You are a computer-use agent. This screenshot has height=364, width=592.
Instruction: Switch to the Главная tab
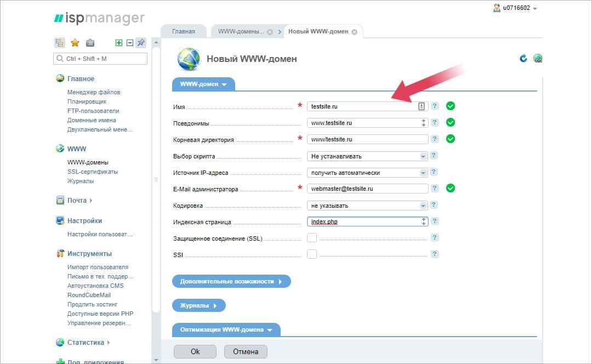[x=184, y=31]
